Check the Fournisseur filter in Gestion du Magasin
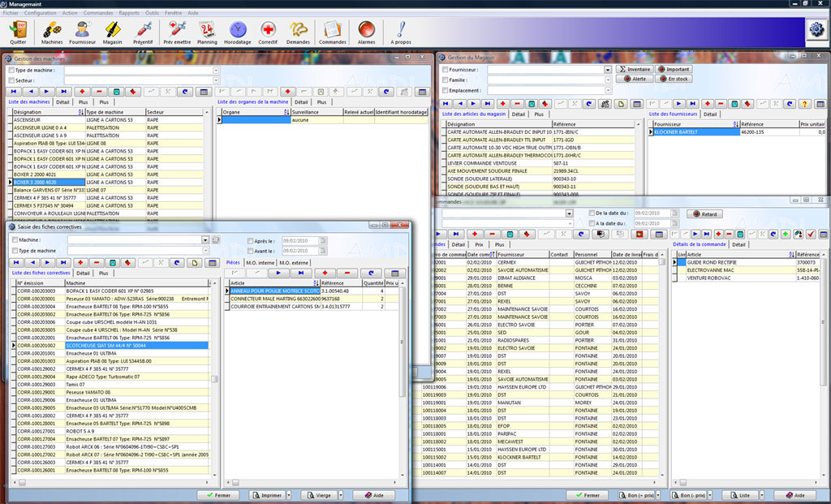Image resolution: width=831 pixels, height=504 pixels. 446,70
